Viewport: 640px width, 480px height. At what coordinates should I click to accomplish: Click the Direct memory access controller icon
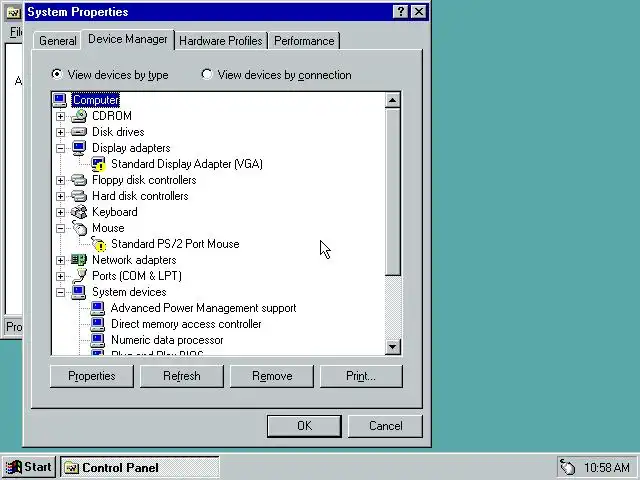tap(97, 324)
